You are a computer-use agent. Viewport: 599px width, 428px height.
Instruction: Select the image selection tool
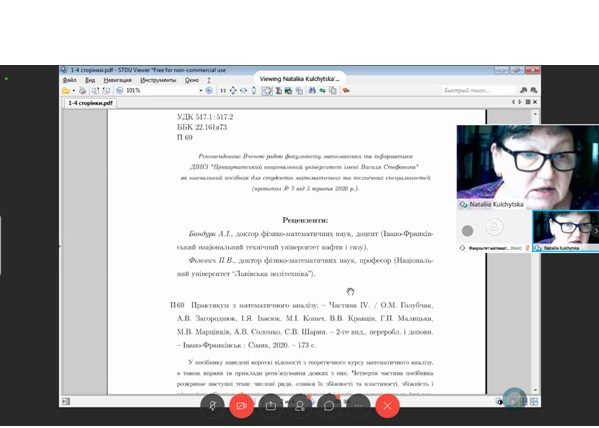[x=288, y=91]
